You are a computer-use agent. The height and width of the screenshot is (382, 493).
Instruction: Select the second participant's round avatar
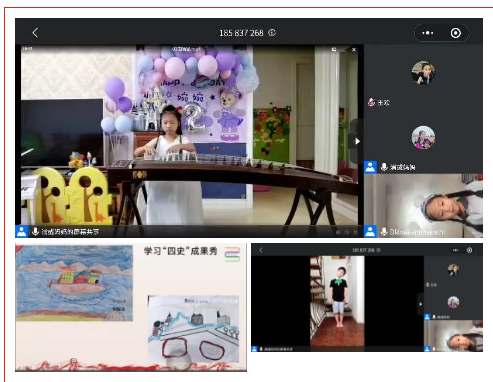423,137
